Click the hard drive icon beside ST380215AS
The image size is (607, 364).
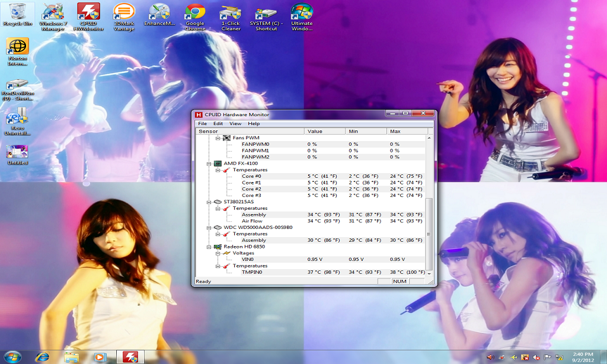tap(218, 202)
